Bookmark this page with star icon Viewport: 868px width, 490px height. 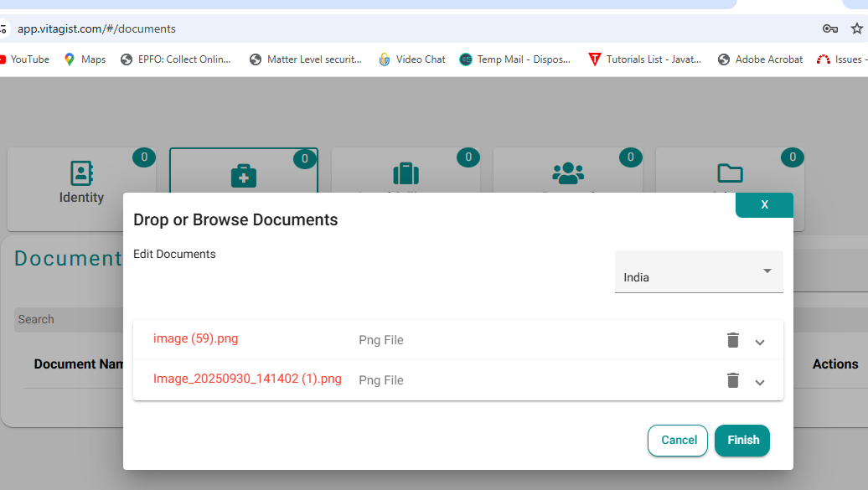(x=856, y=28)
